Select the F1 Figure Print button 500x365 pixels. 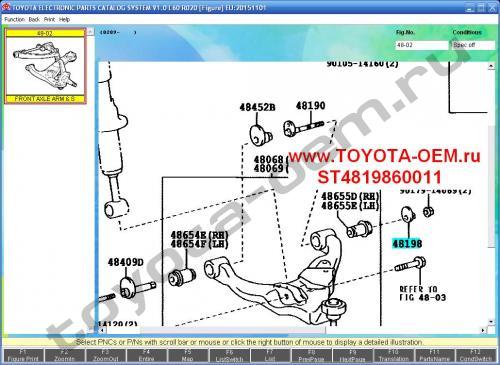pos(23,355)
